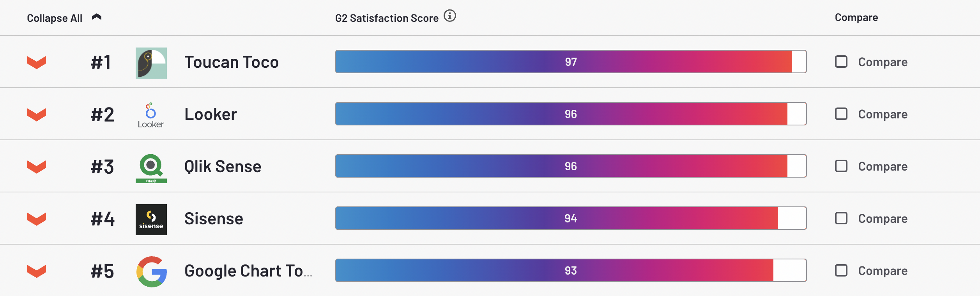Image resolution: width=980 pixels, height=296 pixels.
Task: Open the Sisense product name link
Action: [214, 219]
